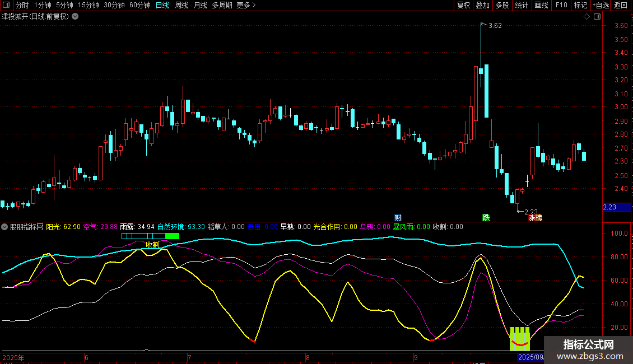Add stock with +自选 button
633x364 pixels.
click(600, 5)
